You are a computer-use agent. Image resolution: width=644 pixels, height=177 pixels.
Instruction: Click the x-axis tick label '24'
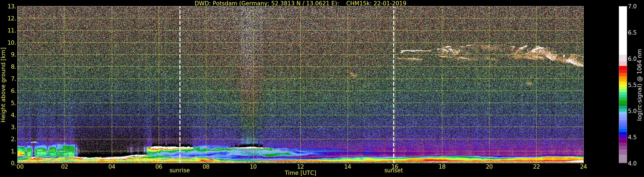[x=583, y=166]
